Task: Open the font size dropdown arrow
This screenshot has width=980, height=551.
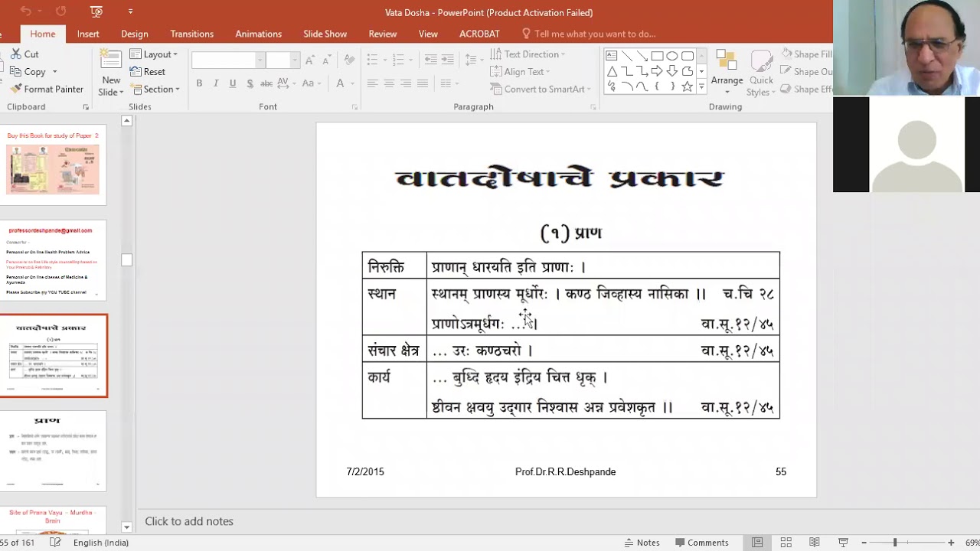Action: click(x=295, y=60)
